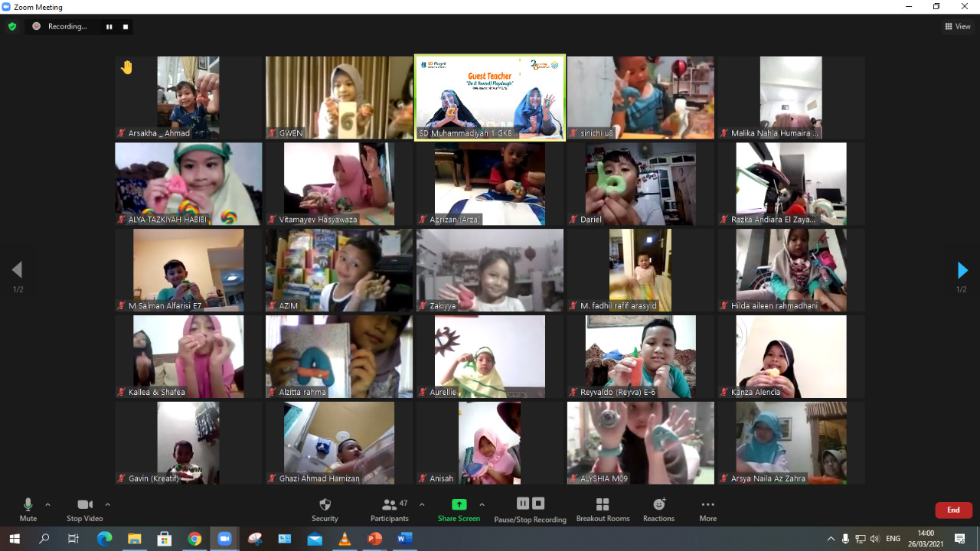Click the green encryption shield icon
This screenshot has width=980, height=551.
pos(11,26)
